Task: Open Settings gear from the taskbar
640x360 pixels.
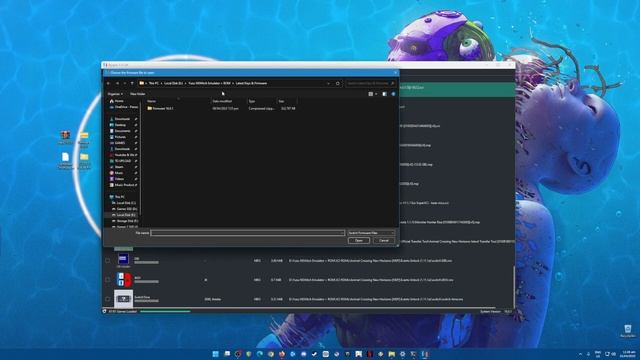Action: point(403,354)
